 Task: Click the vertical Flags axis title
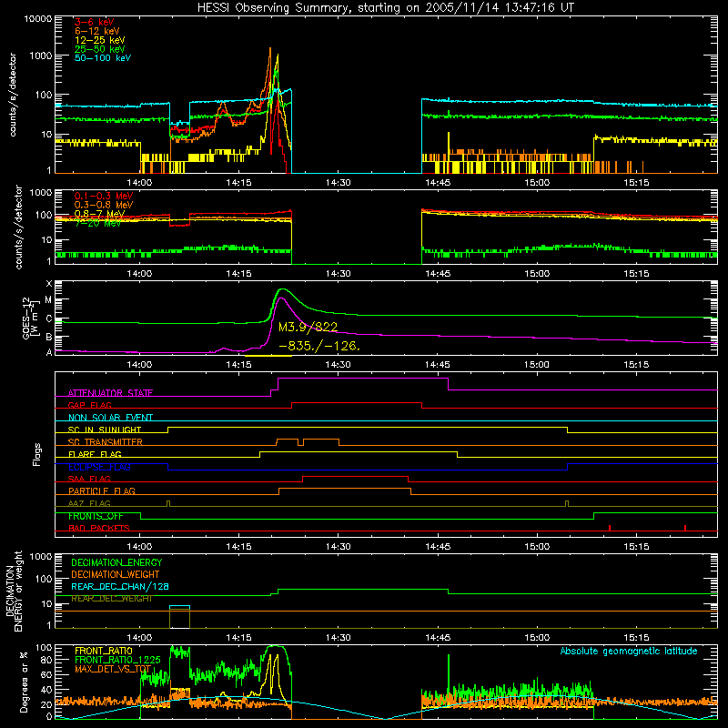(37, 454)
